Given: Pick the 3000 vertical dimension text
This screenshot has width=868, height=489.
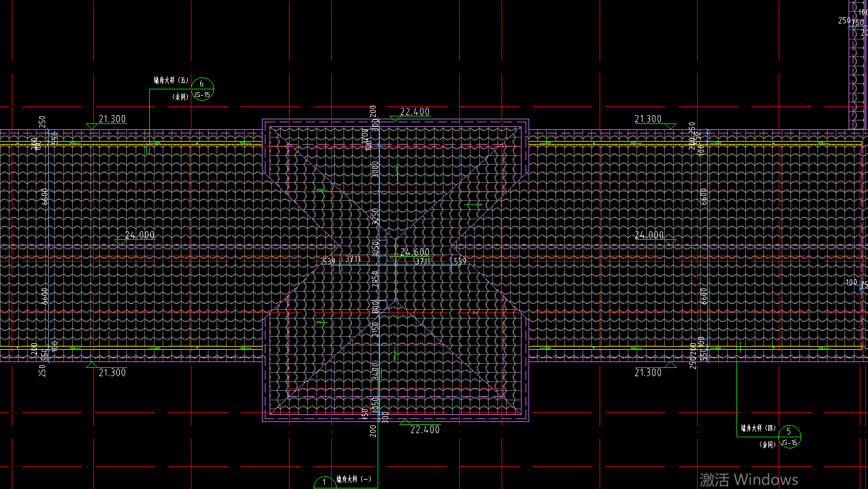Looking at the screenshot, I should click(375, 170).
